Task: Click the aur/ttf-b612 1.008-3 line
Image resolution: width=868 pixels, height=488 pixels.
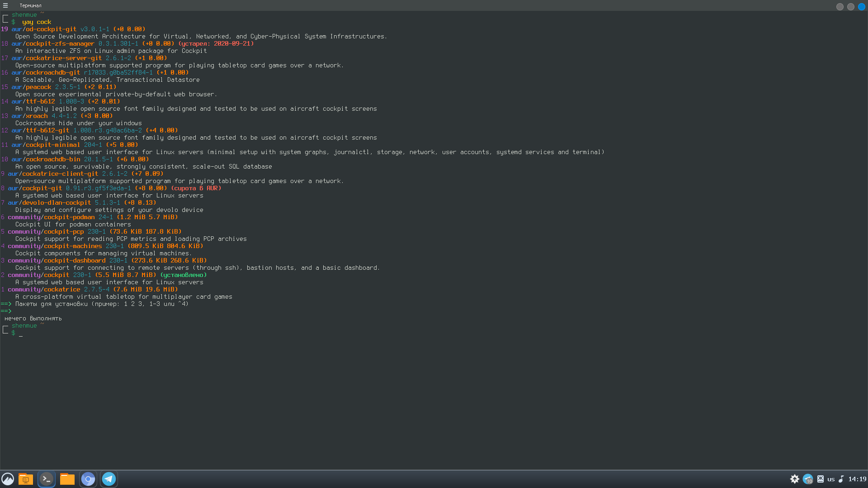Action: 61,102
